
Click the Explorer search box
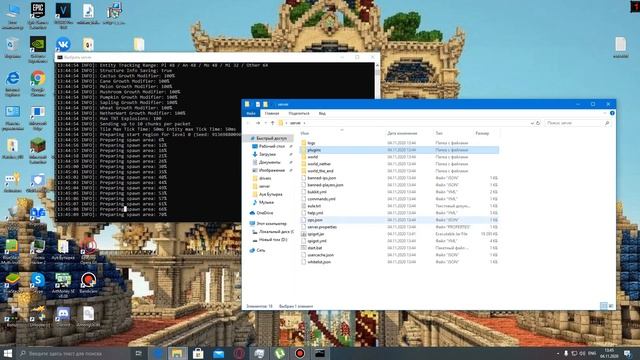[578, 123]
